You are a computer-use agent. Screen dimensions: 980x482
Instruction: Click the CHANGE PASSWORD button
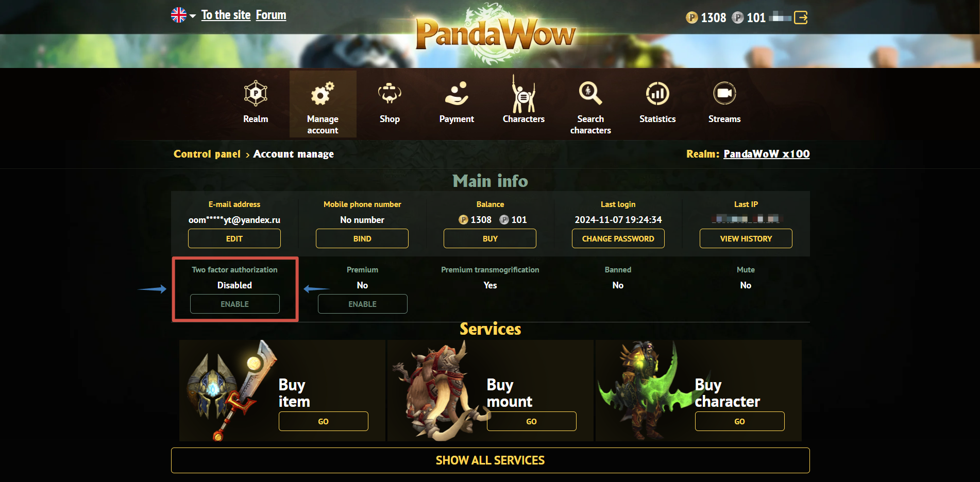[x=618, y=238]
